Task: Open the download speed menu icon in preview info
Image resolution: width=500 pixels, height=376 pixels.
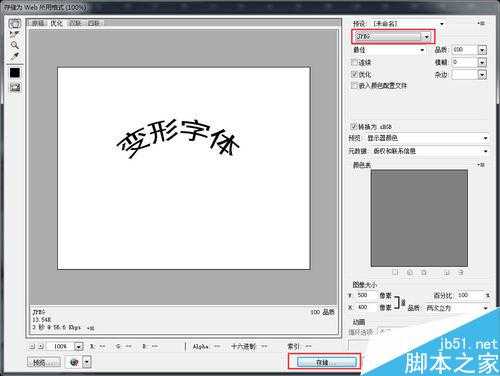Action: click(x=91, y=328)
